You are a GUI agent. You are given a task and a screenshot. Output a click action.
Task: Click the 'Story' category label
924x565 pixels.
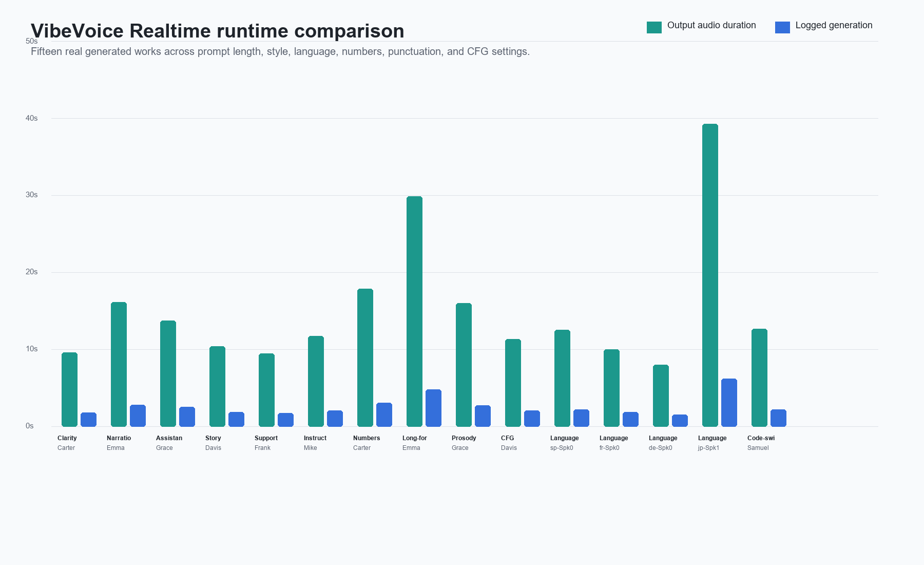[x=213, y=438]
